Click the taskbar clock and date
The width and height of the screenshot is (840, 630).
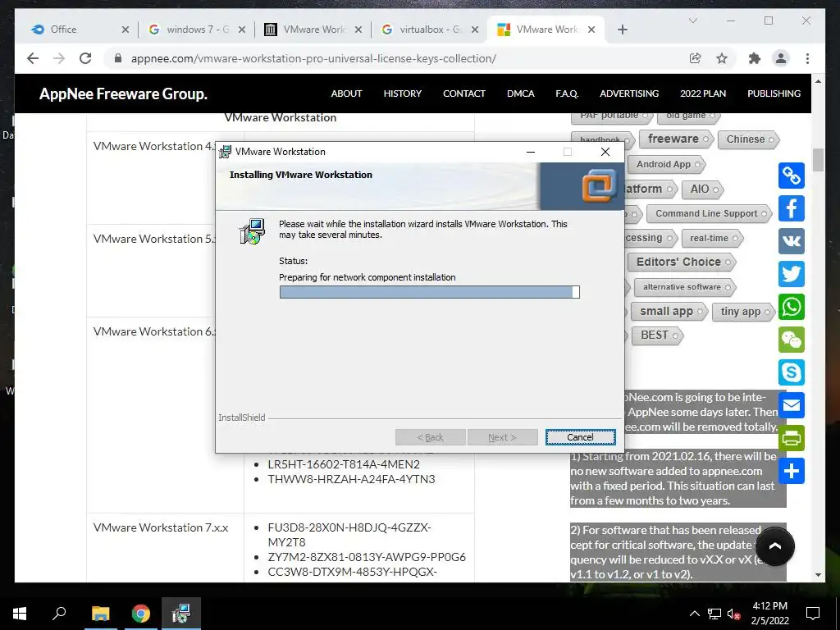tap(769, 614)
